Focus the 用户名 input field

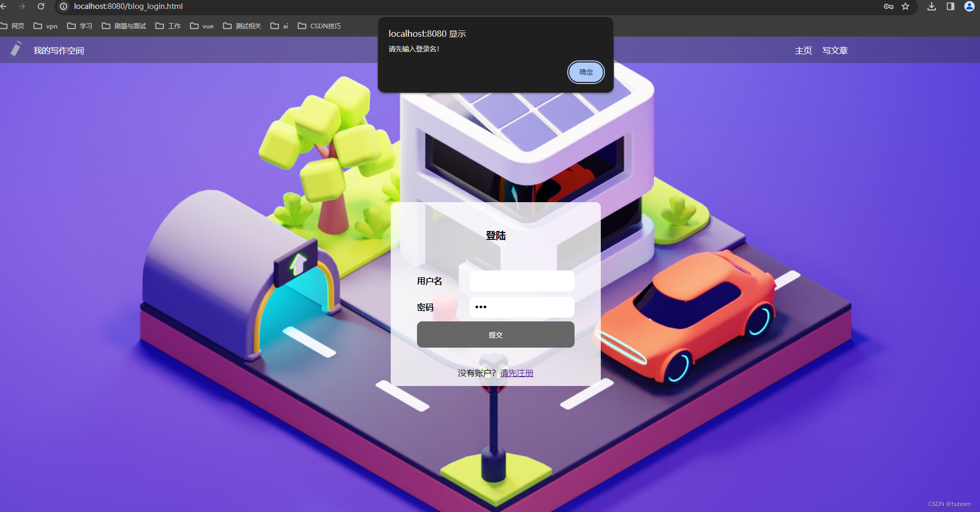(x=522, y=281)
